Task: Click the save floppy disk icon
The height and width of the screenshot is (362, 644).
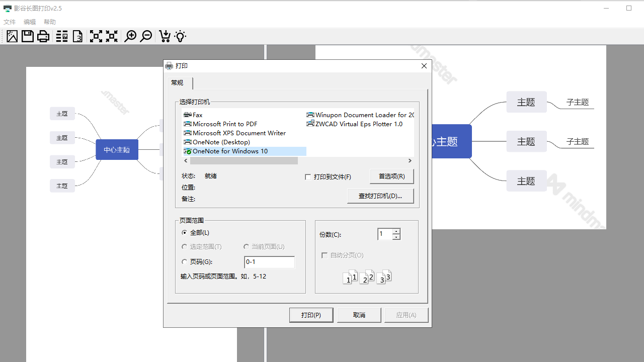Action: pyautogui.click(x=27, y=36)
